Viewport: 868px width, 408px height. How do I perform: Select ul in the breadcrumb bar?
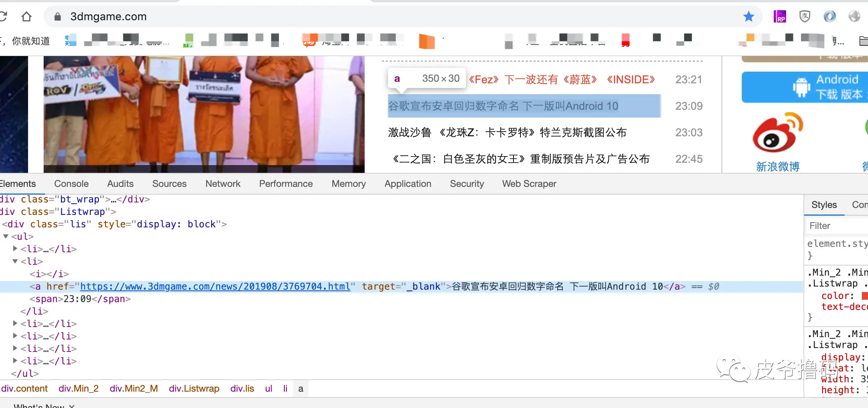268,389
